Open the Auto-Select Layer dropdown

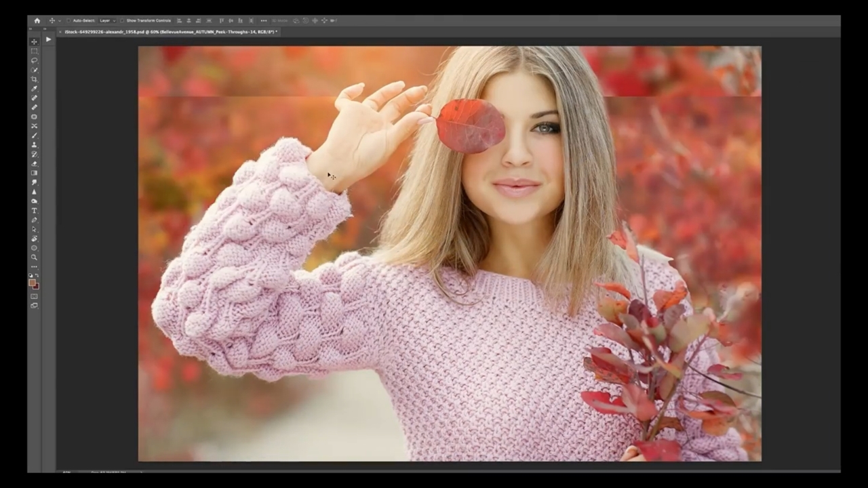tap(108, 21)
